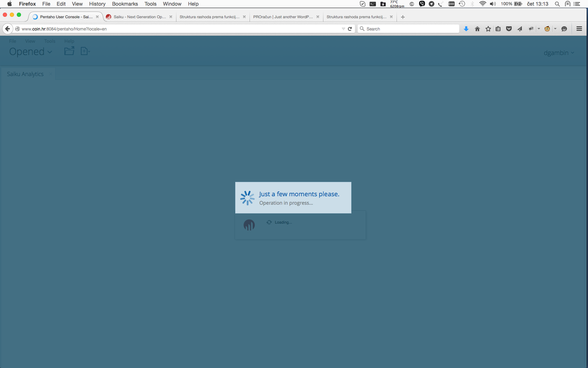Screen dimensions: 588x368
Task: Open URL history dropdown arrow
Action: (x=343, y=29)
